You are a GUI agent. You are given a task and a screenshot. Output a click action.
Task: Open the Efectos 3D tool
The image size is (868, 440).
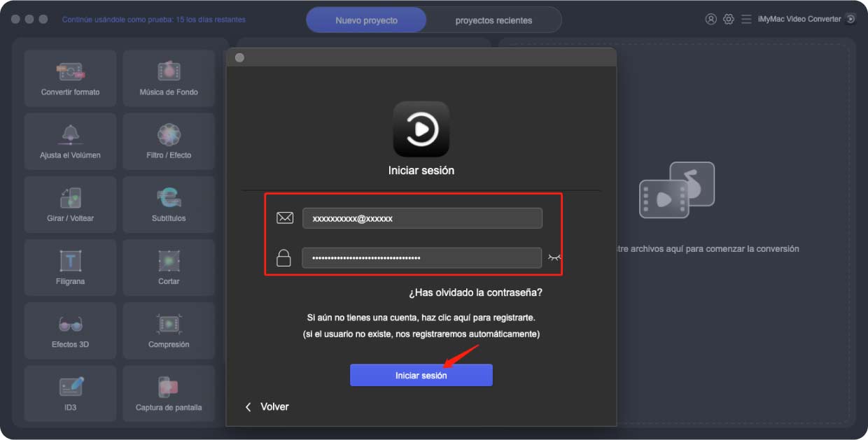(x=70, y=329)
